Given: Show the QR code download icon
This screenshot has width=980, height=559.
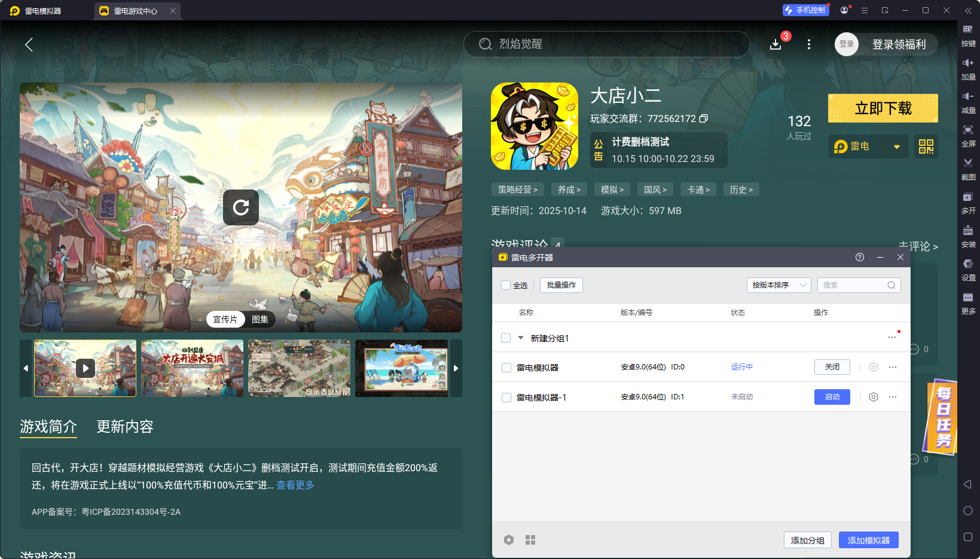Looking at the screenshot, I should pyautogui.click(x=926, y=146).
